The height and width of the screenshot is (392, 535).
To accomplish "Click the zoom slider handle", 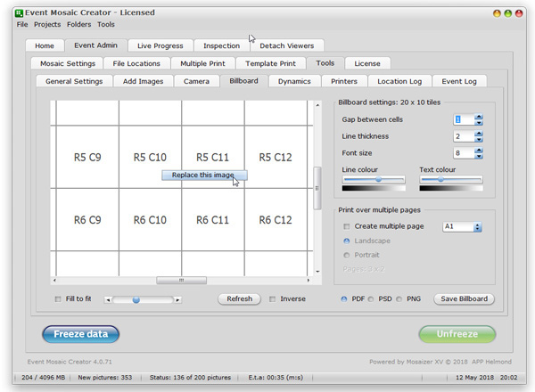I will [136, 299].
